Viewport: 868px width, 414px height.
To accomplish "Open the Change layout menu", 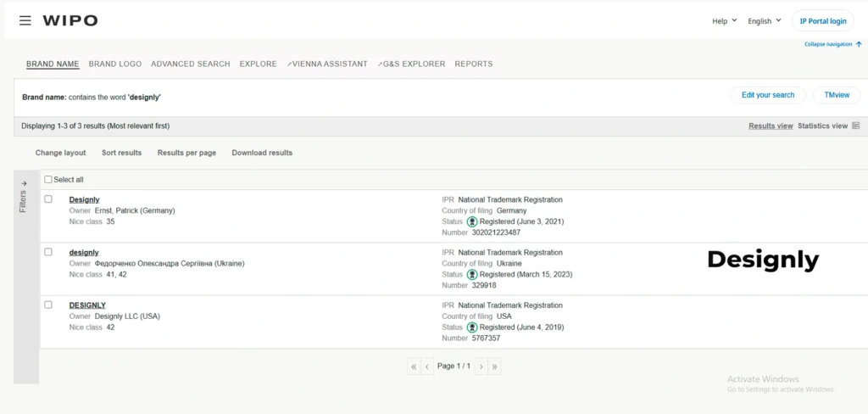I will pyautogui.click(x=61, y=153).
